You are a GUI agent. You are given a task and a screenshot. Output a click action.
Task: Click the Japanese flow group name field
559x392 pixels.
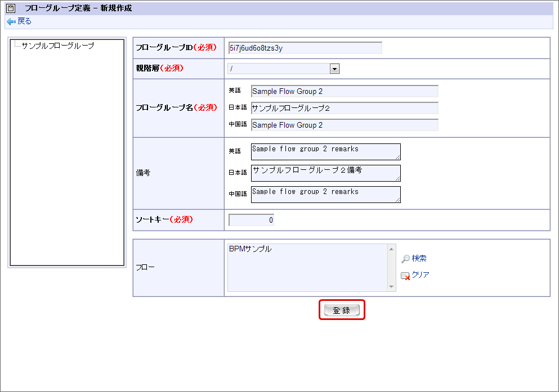pyautogui.click(x=345, y=108)
